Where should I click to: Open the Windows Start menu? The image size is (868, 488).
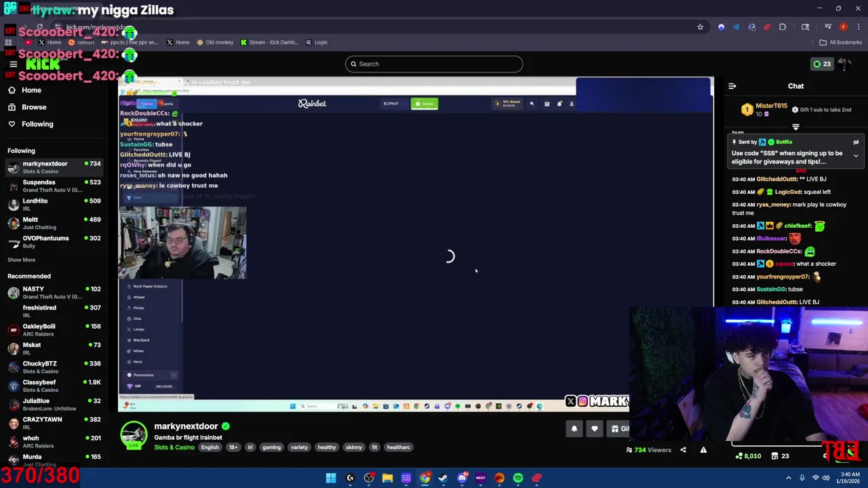click(331, 478)
